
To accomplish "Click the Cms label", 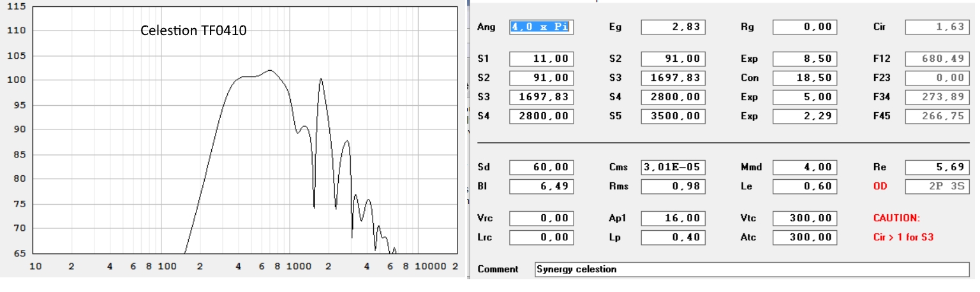I will [618, 167].
